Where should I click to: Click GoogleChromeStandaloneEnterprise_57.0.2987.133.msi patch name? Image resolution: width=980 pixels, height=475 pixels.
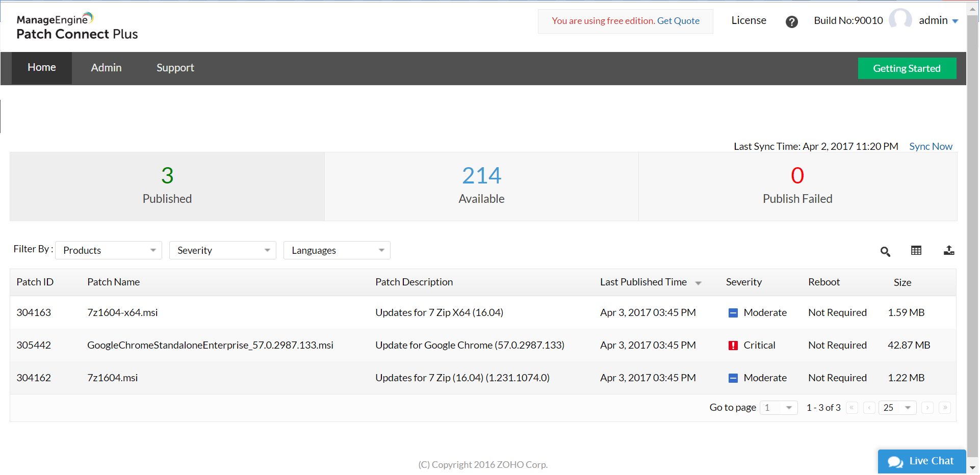point(211,346)
